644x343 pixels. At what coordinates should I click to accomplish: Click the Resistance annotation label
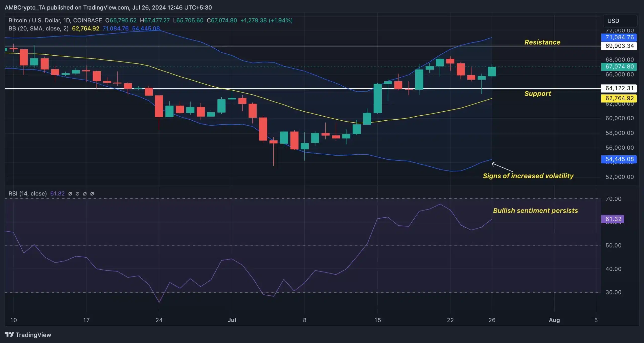coord(542,42)
